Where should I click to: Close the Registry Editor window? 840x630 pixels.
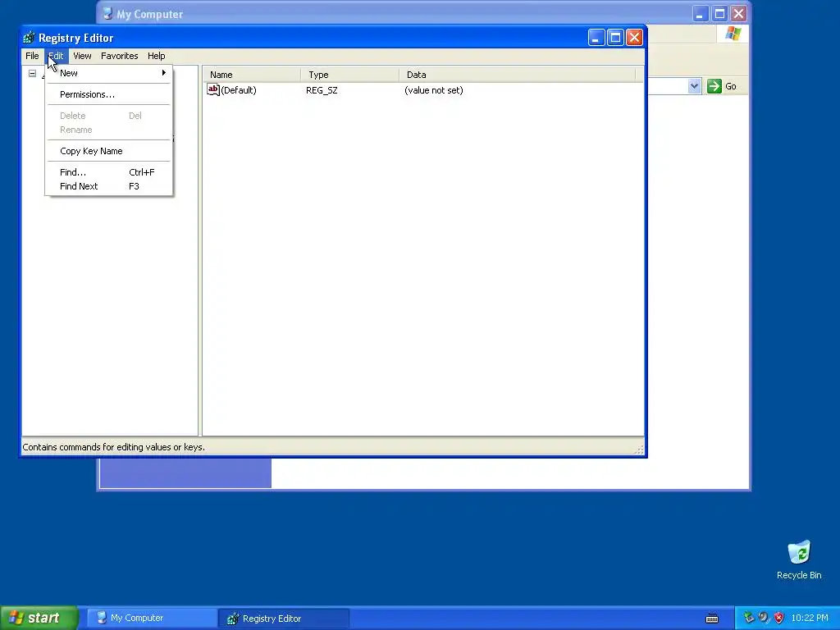pos(634,38)
